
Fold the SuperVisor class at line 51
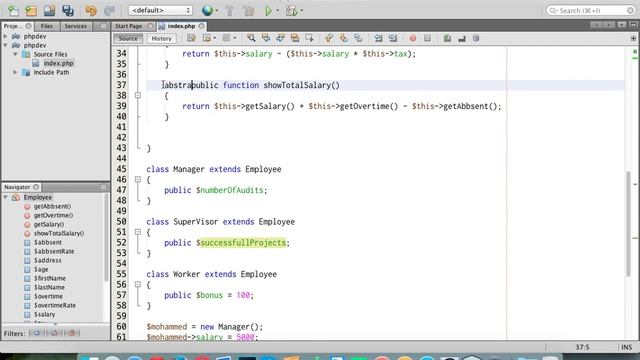pos(138,232)
